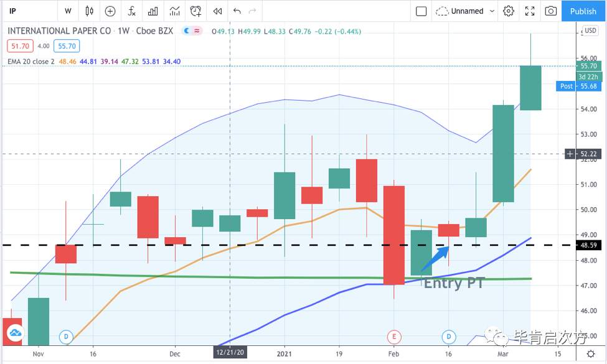
Task: Click the E earnings marker at Feb
Action: [394, 337]
